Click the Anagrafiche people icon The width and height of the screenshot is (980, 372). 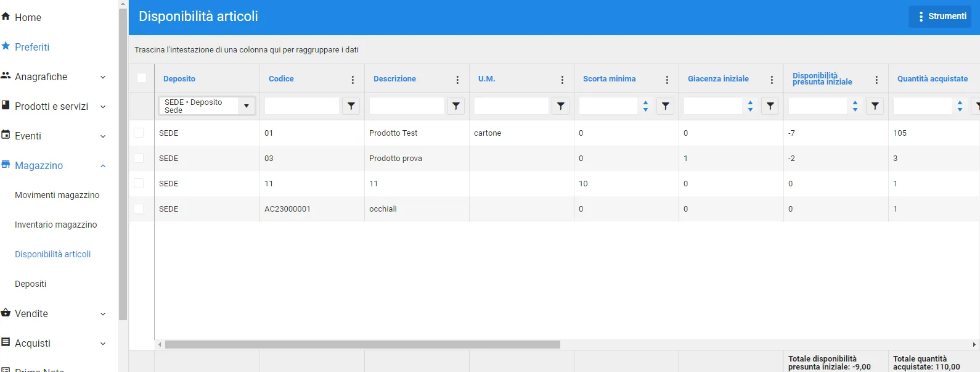coord(6,76)
